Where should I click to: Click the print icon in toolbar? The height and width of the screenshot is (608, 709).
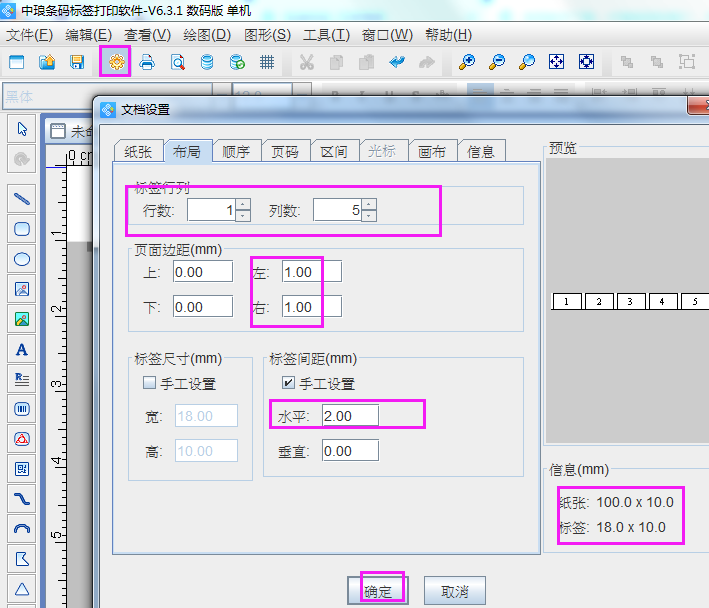(147, 62)
